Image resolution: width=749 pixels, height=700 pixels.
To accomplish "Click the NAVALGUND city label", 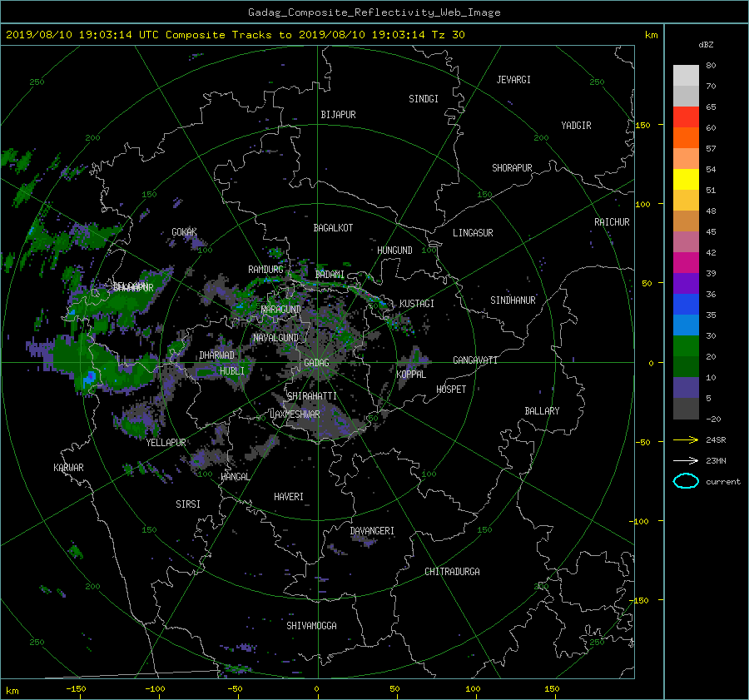I will tap(275, 338).
